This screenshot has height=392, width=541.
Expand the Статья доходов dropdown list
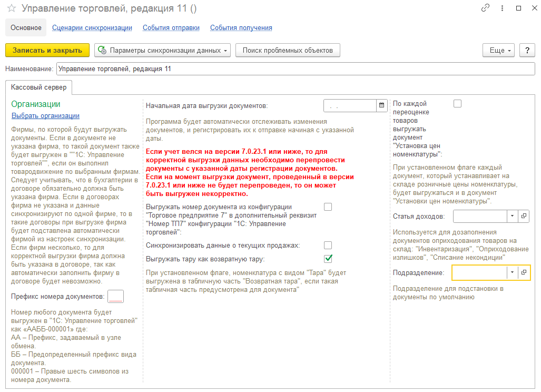coord(512,216)
